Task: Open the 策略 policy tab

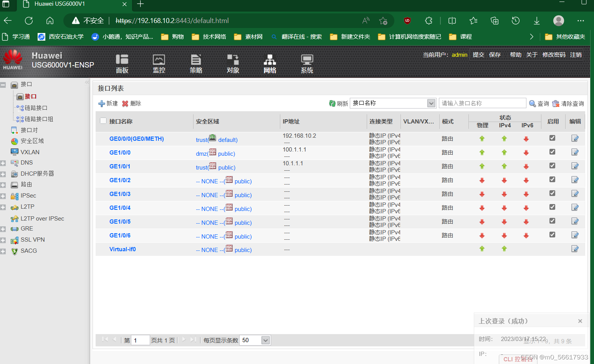Action: pos(196,64)
